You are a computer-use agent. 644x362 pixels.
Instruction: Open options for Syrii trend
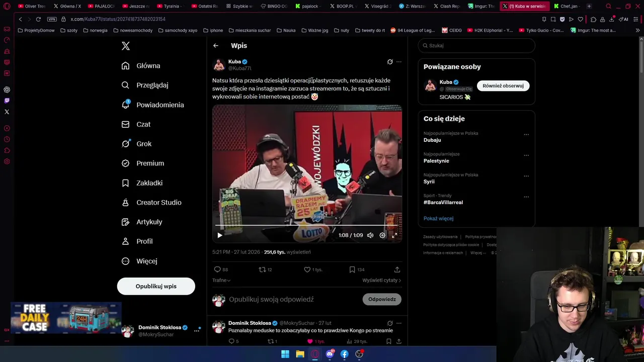tap(526, 176)
